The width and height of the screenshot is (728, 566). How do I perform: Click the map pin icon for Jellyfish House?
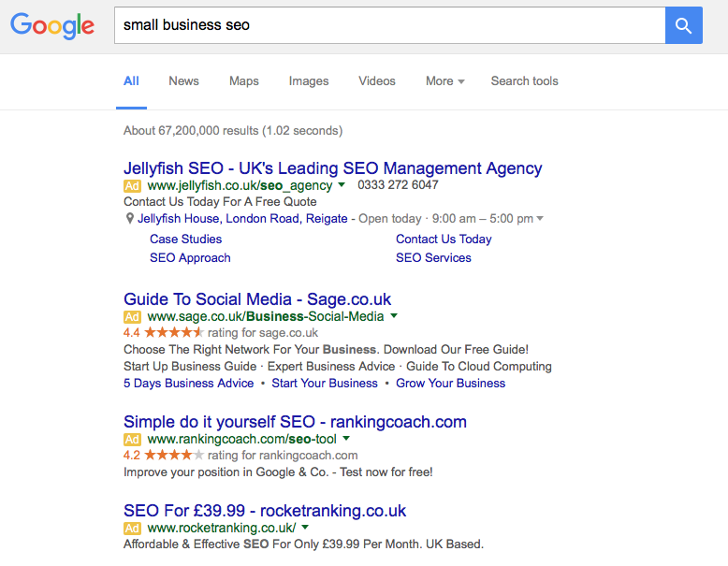(130, 218)
